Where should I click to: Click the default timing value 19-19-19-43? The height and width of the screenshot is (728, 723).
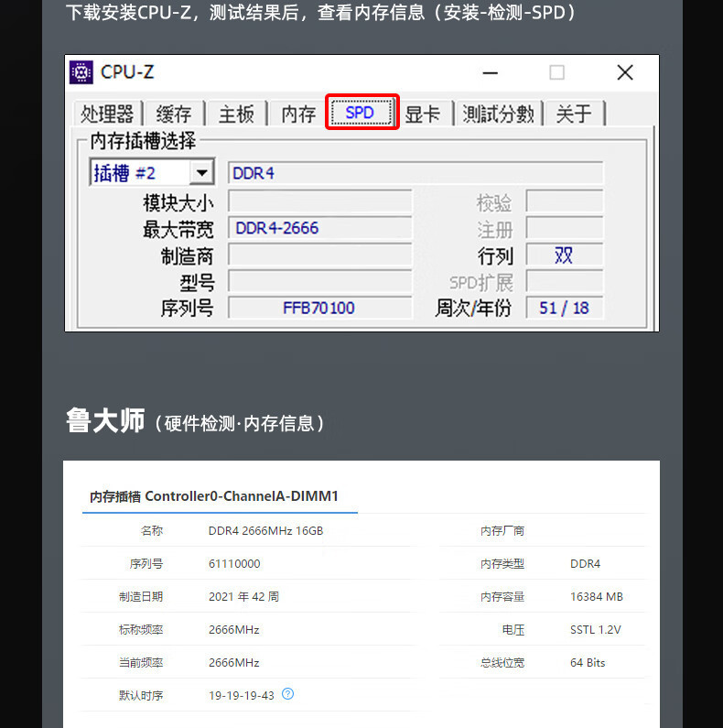point(242,696)
